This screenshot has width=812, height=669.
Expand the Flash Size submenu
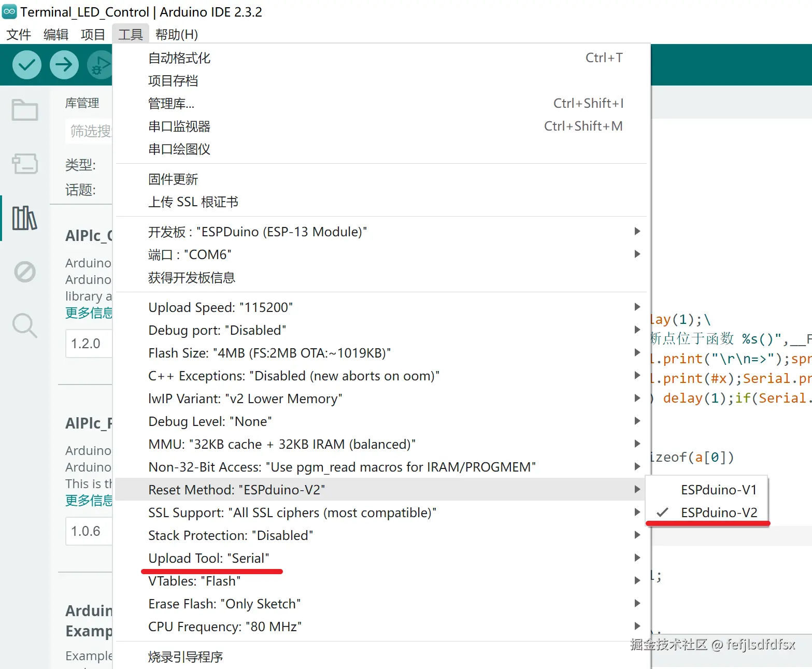tap(381, 353)
